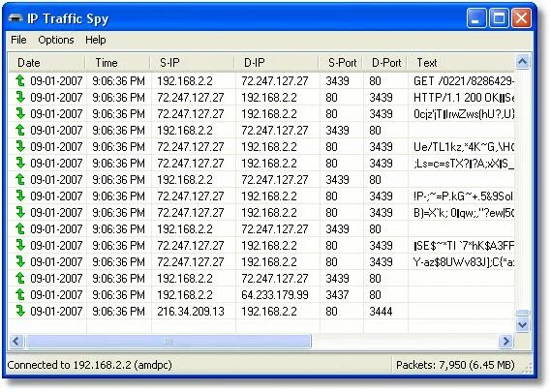The image size is (551, 392).
Task: Click the Text column header
Action: (461, 63)
